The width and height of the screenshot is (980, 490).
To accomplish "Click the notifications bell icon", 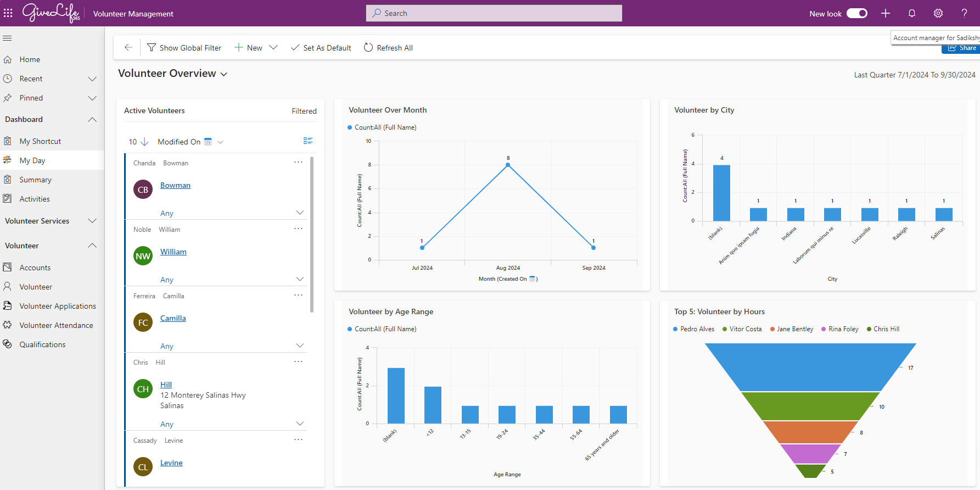I will click(912, 13).
